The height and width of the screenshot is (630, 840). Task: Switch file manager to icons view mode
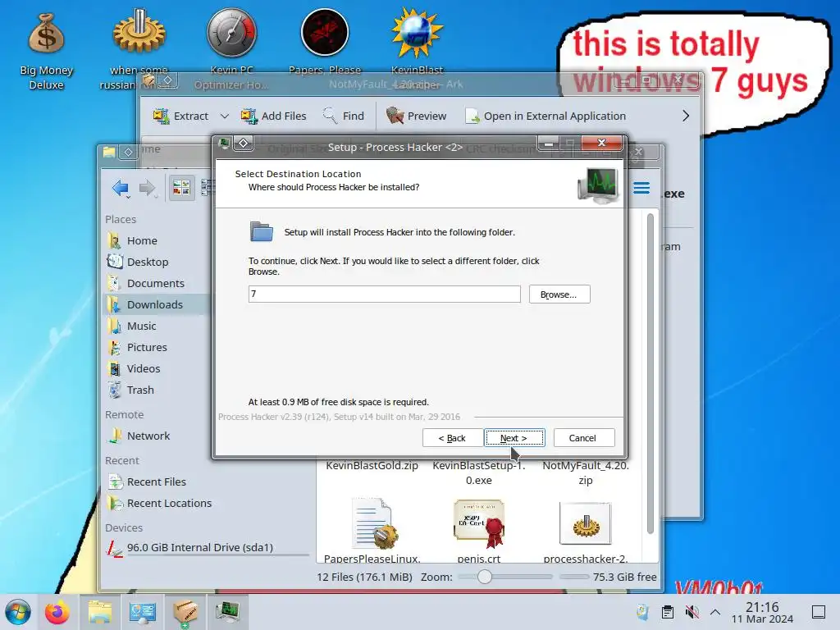point(181,188)
